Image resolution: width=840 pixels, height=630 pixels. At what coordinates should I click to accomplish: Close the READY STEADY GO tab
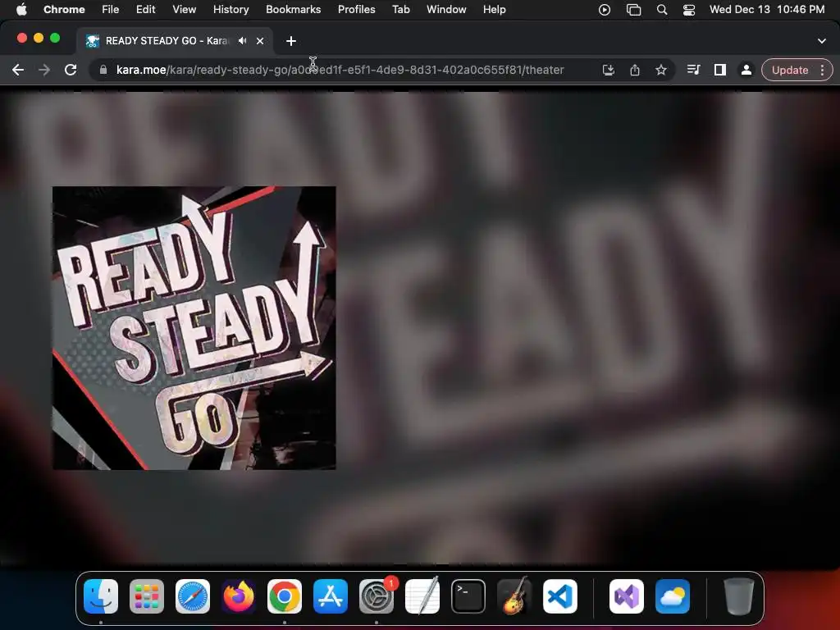(260, 41)
